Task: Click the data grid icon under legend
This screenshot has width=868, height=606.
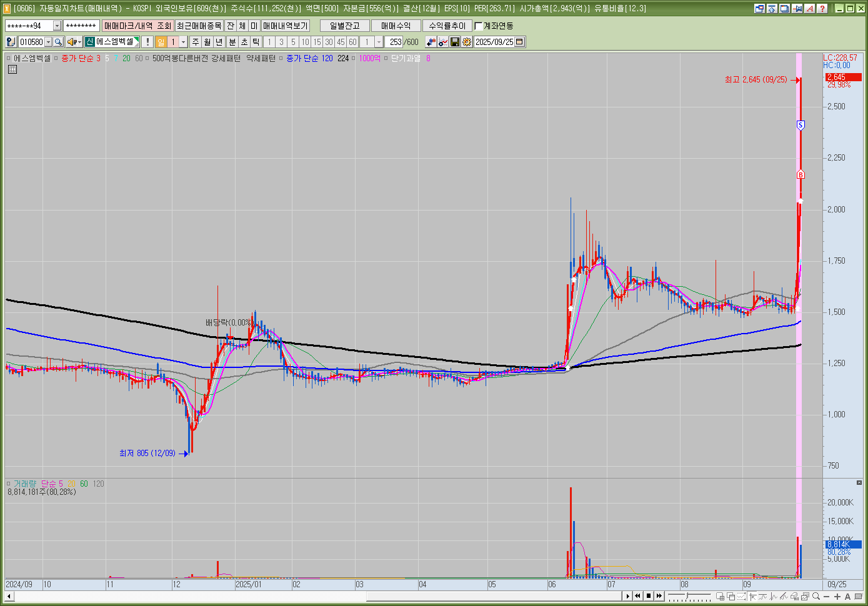Action: [x=12, y=69]
